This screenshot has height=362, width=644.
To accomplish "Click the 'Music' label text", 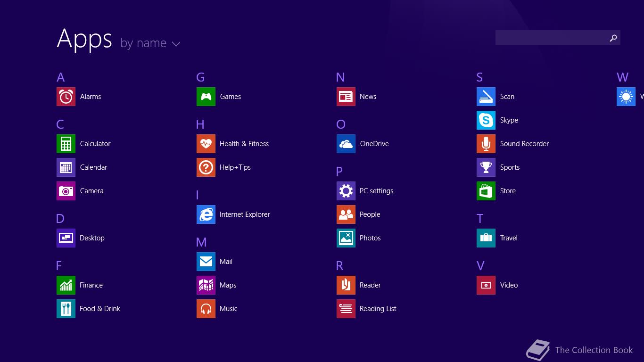I will pos(229,309).
